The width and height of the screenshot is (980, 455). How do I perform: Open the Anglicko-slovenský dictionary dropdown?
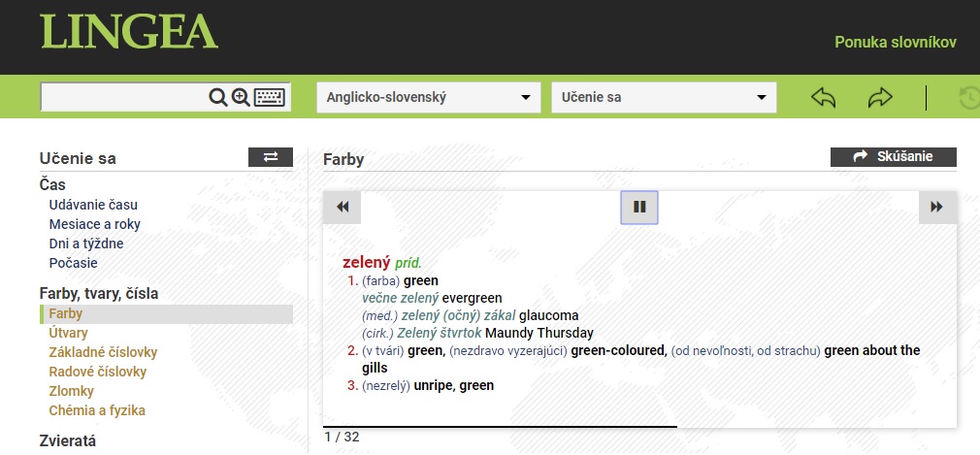tap(429, 97)
